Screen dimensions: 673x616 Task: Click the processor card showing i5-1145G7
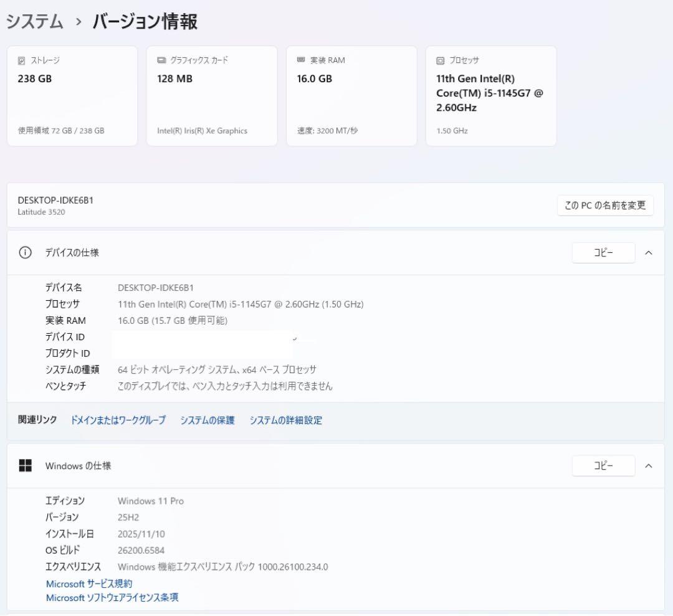[490, 97]
